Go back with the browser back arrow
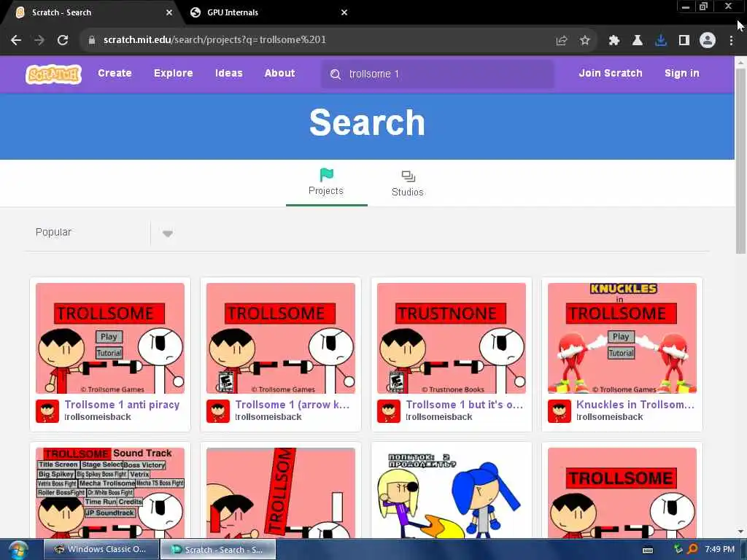The height and width of the screenshot is (560, 747). (16, 40)
